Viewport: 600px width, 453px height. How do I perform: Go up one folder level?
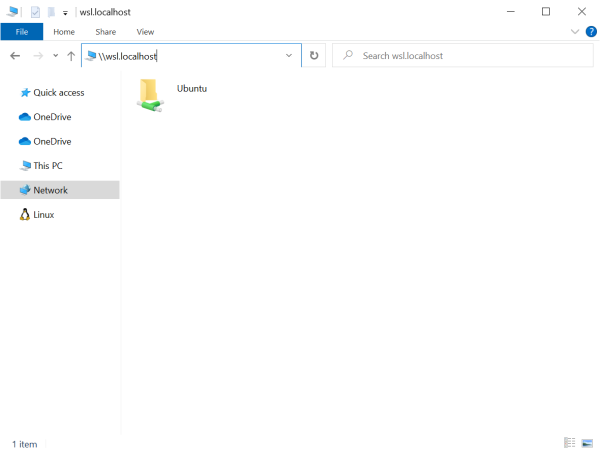(x=71, y=56)
